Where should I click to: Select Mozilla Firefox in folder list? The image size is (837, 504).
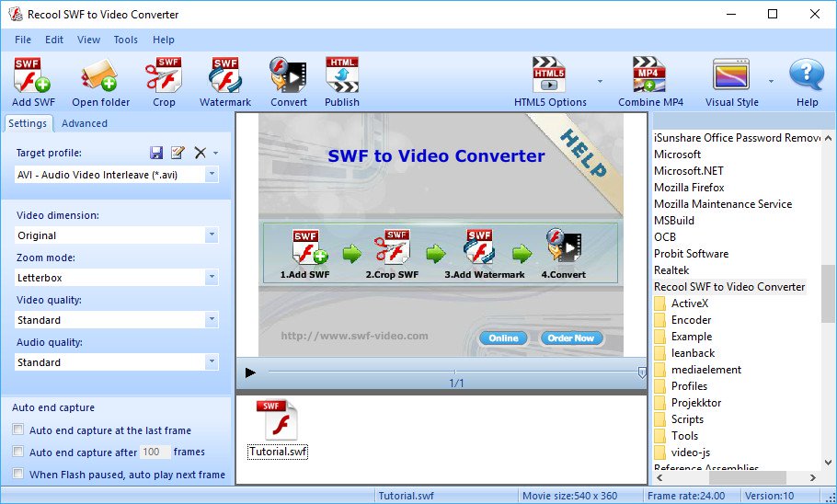[x=689, y=188]
